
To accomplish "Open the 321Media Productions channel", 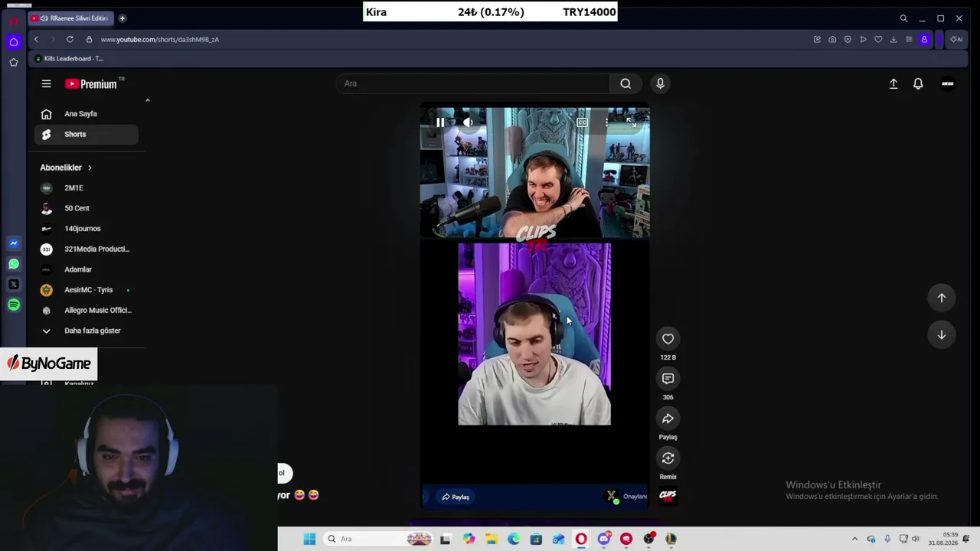I will 86,249.
